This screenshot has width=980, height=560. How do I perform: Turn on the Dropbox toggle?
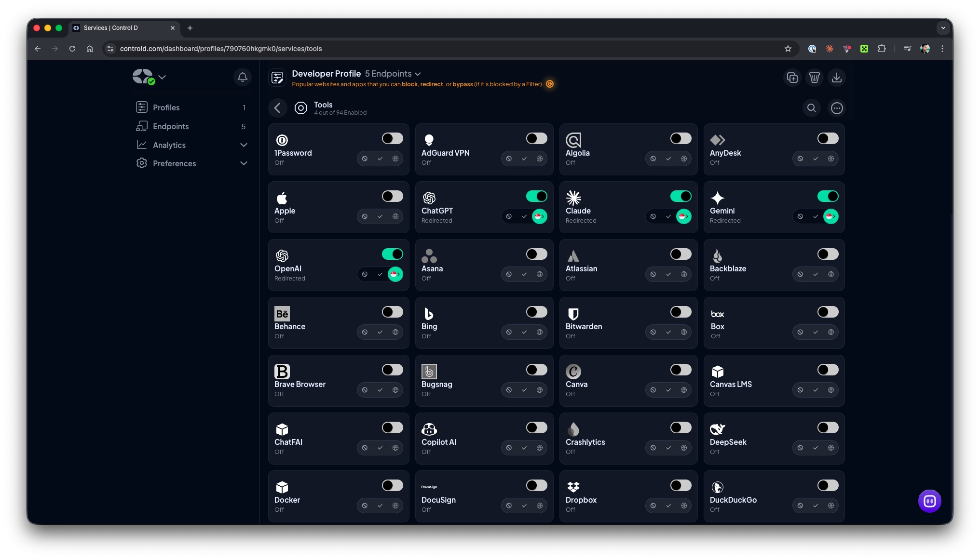681,485
